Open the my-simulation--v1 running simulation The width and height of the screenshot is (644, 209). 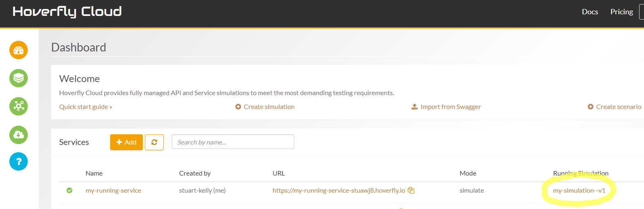click(x=579, y=191)
